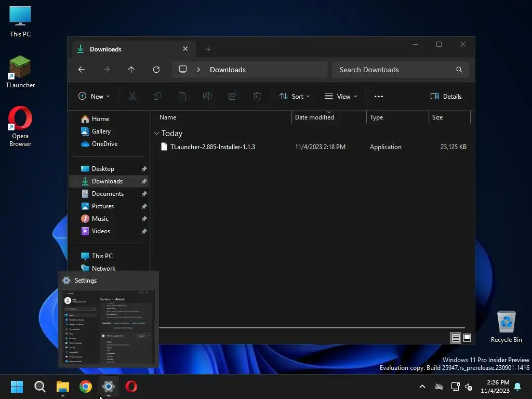The height and width of the screenshot is (399, 532).
Task: Click the search magnifier in Search Downloads
Action: (x=459, y=70)
